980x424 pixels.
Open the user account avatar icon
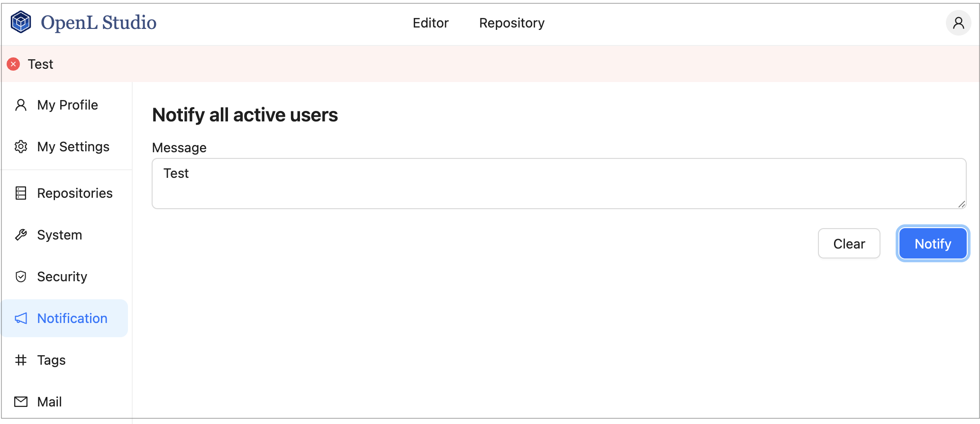958,23
